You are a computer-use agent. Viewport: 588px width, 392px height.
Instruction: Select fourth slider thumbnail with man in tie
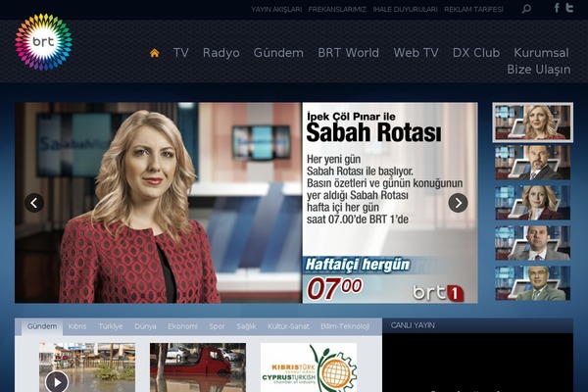(532, 243)
